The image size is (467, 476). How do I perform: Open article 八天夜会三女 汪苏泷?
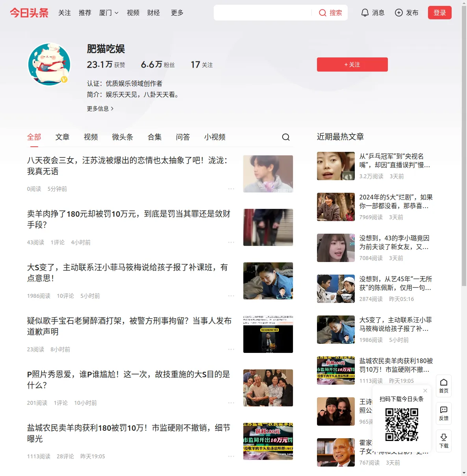pyautogui.click(x=127, y=166)
